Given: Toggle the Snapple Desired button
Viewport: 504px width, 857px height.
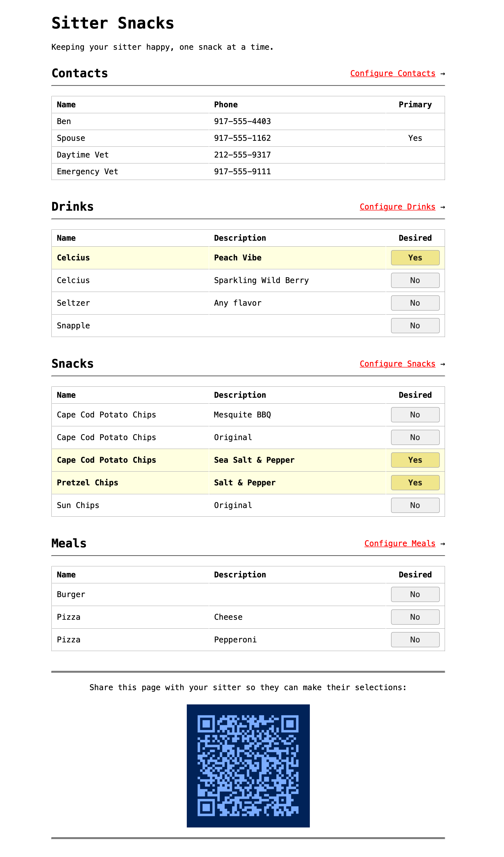Looking at the screenshot, I should (415, 325).
